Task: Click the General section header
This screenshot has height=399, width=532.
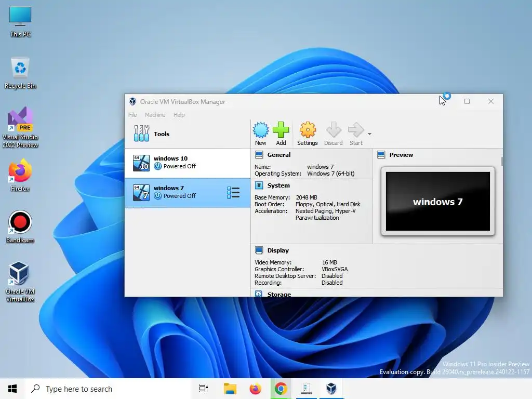Action: [279, 155]
